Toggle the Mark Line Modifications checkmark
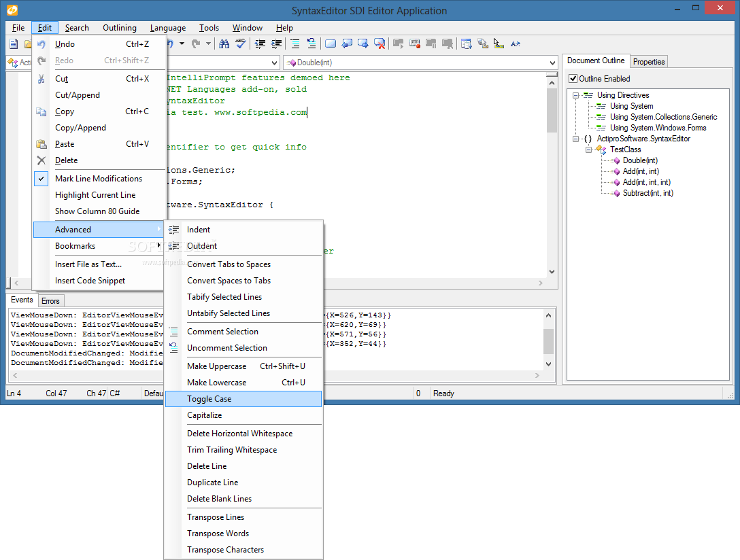 pyautogui.click(x=41, y=179)
